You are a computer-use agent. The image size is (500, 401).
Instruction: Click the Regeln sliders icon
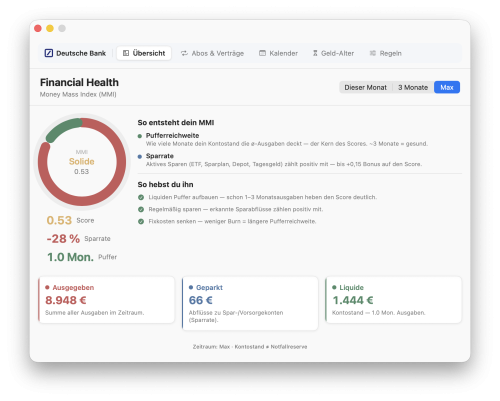373,53
